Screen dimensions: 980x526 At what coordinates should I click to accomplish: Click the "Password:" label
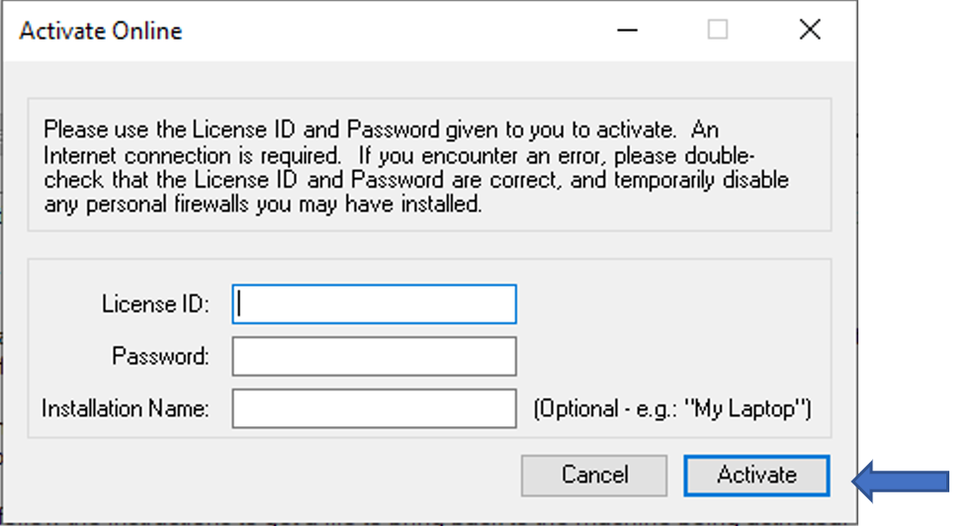tap(160, 357)
